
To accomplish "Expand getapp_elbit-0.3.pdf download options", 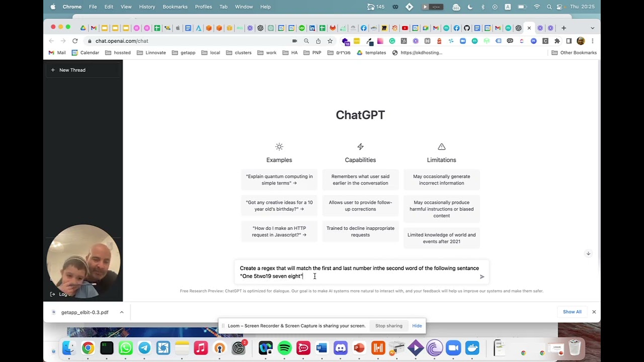I will (x=121, y=312).
